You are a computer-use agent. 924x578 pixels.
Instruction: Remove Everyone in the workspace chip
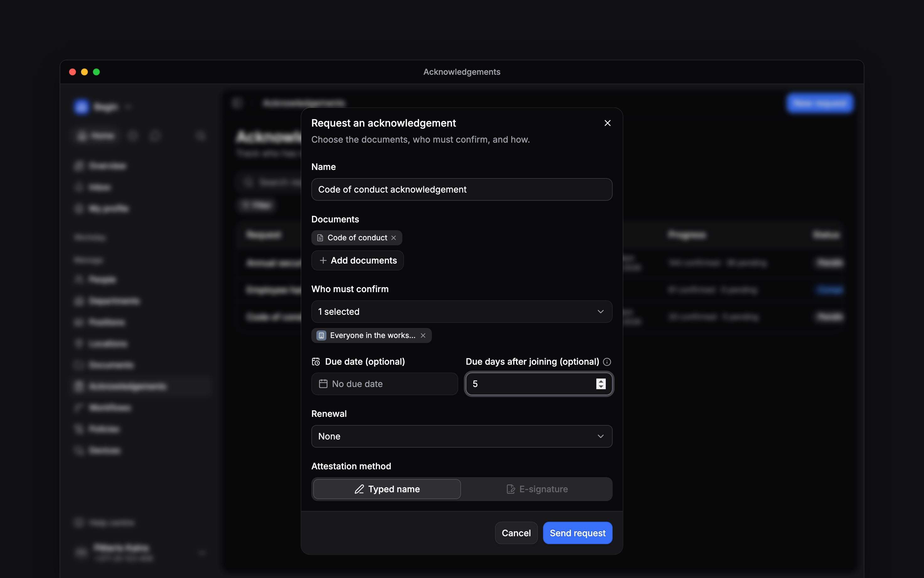(423, 335)
